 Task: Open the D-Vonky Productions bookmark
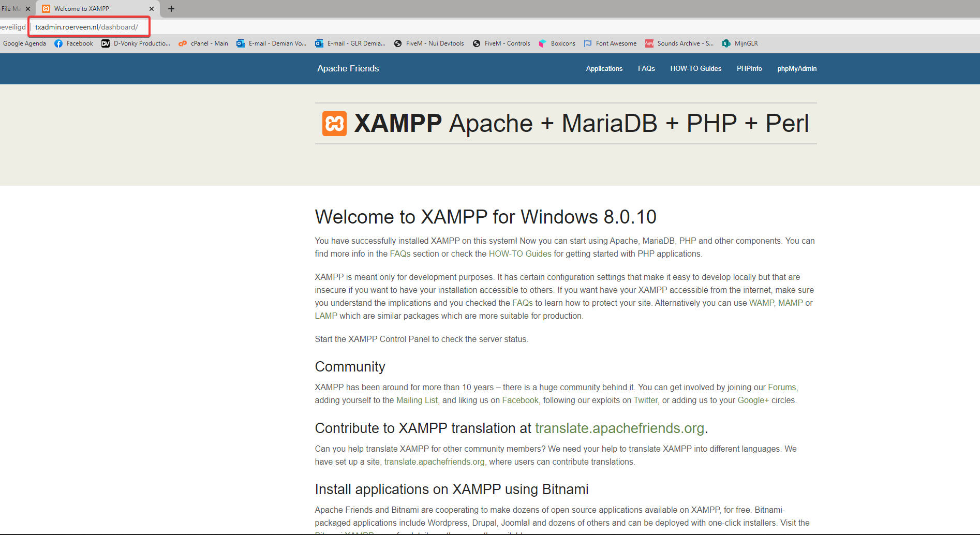click(x=136, y=43)
